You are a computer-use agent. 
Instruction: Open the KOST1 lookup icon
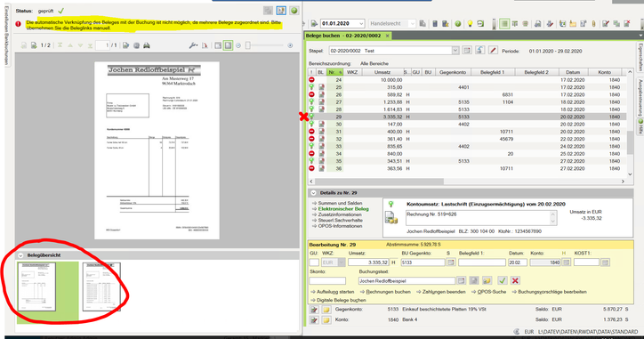tap(605, 262)
